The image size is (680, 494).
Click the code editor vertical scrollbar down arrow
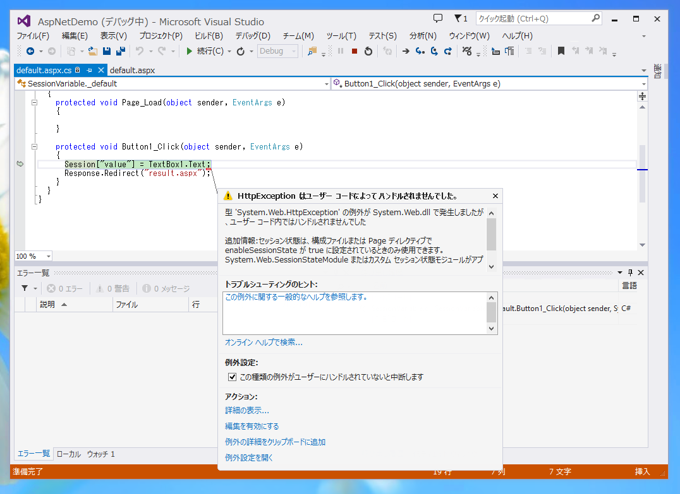643,245
